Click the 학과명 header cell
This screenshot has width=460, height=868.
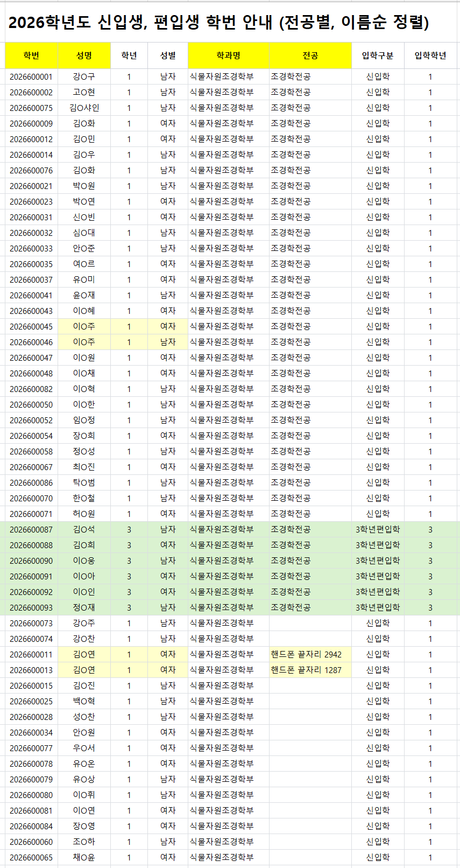pos(228,55)
